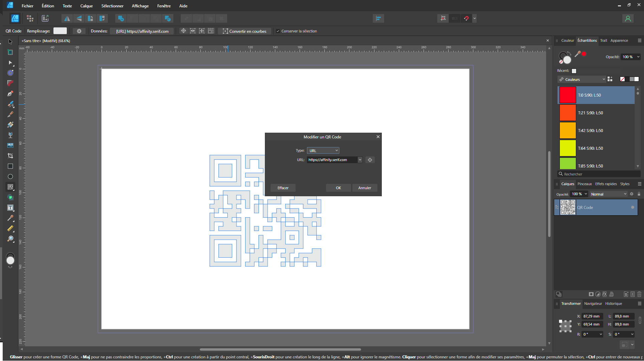Open the Calque menu
This screenshot has height=361, width=644.
point(86,6)
